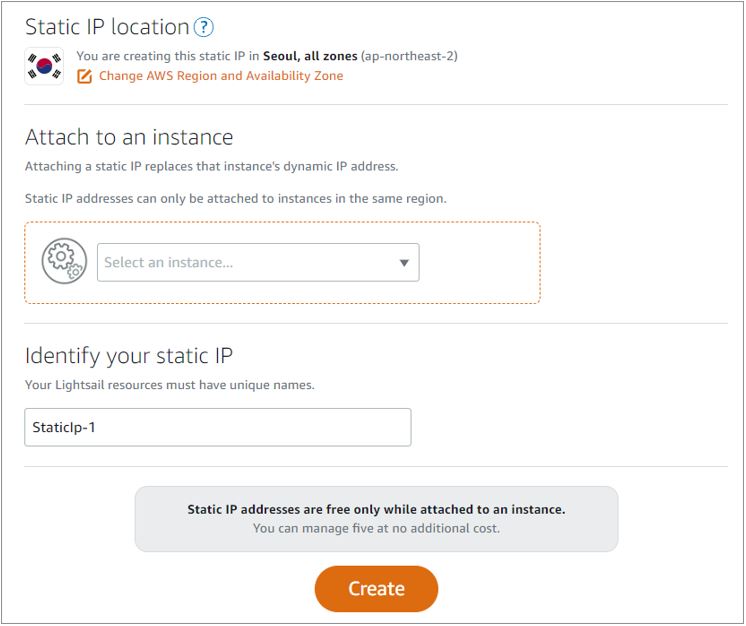
Task: Click the South Korea flag icon
Action: tap(44, 66)
